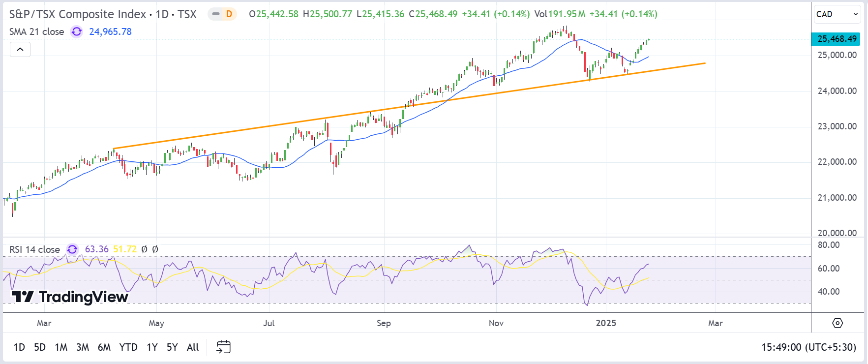Click the SMA 21 refresh icon
The width and height of the screenshot is (868, 364).
pos(77,32)
